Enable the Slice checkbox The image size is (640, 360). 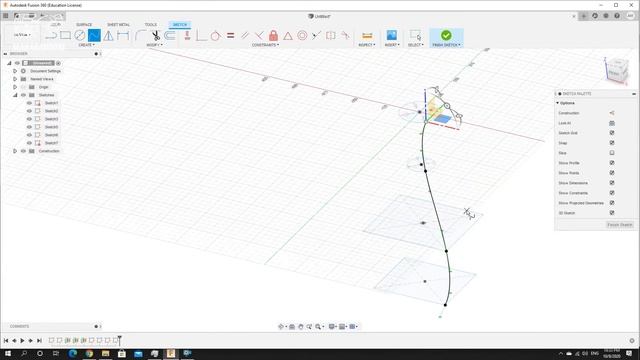612,153
